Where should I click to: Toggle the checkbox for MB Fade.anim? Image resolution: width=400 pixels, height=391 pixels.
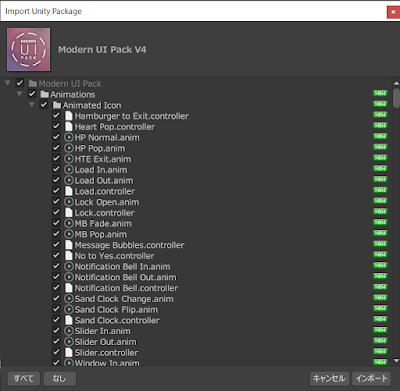click(56, 223)
